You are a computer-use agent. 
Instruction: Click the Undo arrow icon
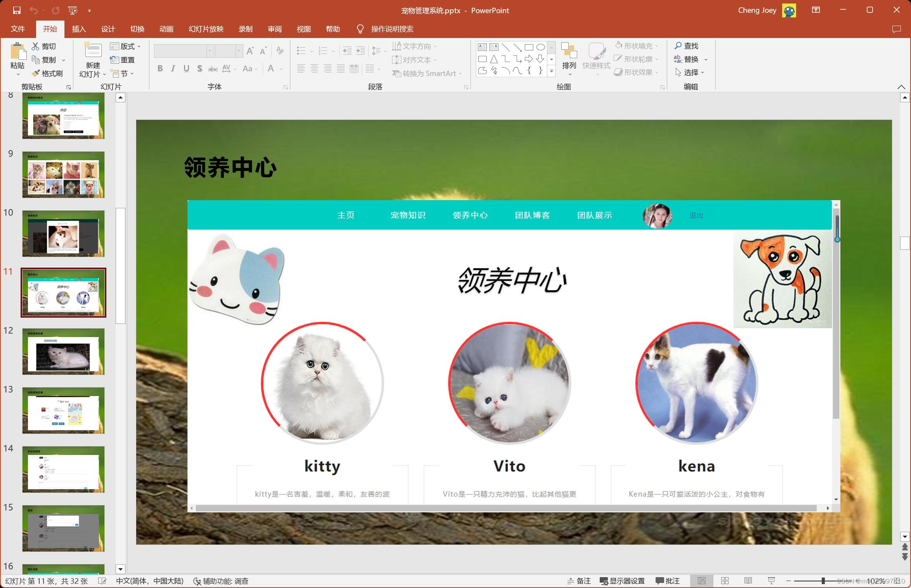34,10
